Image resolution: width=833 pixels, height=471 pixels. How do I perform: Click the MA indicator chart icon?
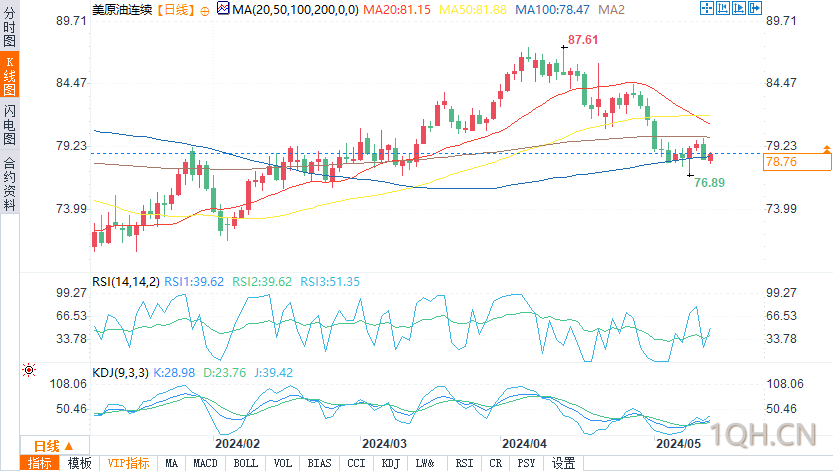point(224,8)
